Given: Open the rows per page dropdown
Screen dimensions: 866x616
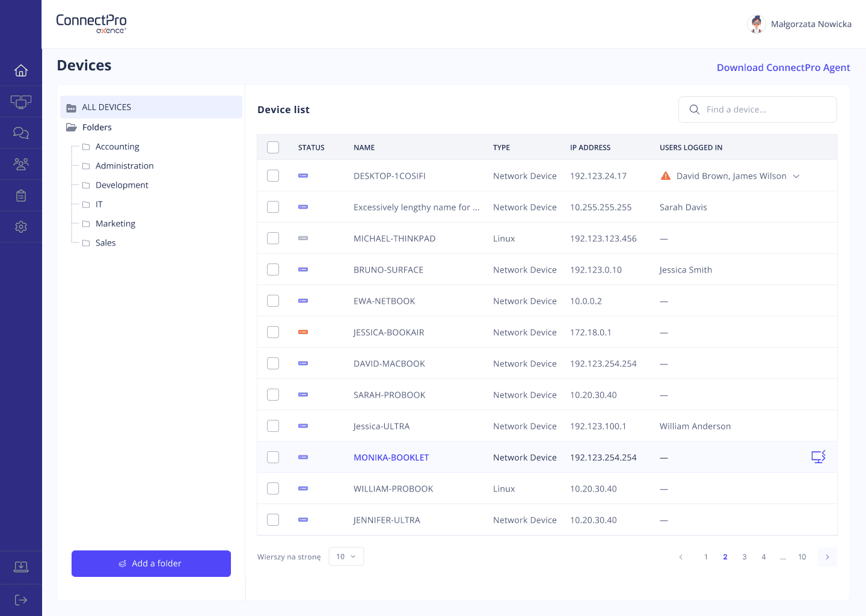Looking at the screenshot, I should point(346,556).
